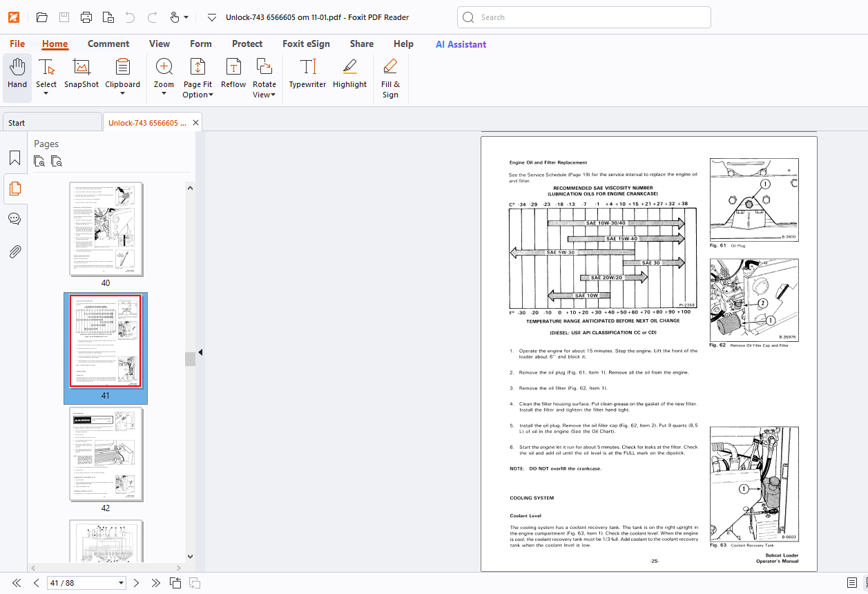Open the Fill & Sign tool
The height and width of the screenshot is (594, 868).
click(390, 77)
